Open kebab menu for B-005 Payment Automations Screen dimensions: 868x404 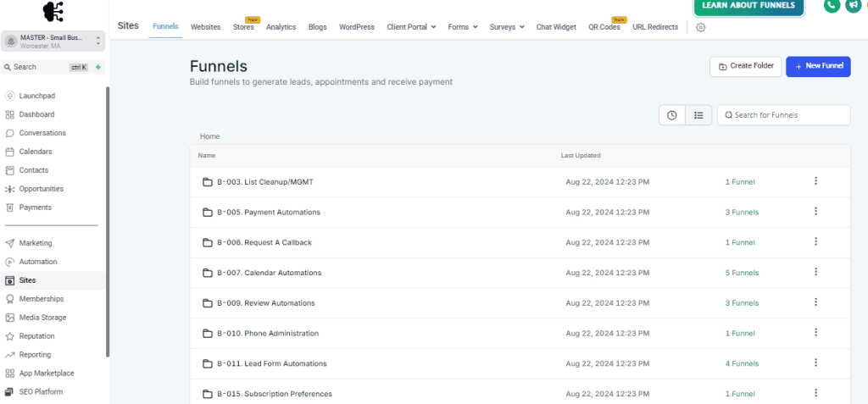815,212
